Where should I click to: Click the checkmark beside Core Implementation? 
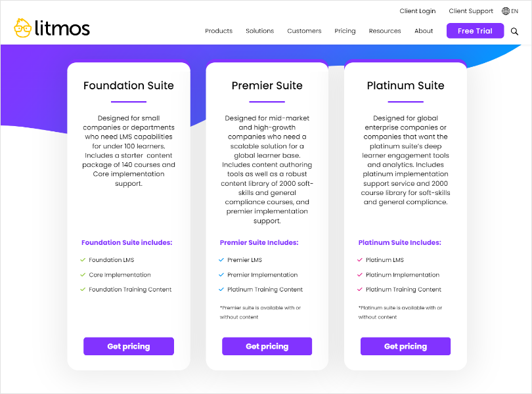[83, 275]
